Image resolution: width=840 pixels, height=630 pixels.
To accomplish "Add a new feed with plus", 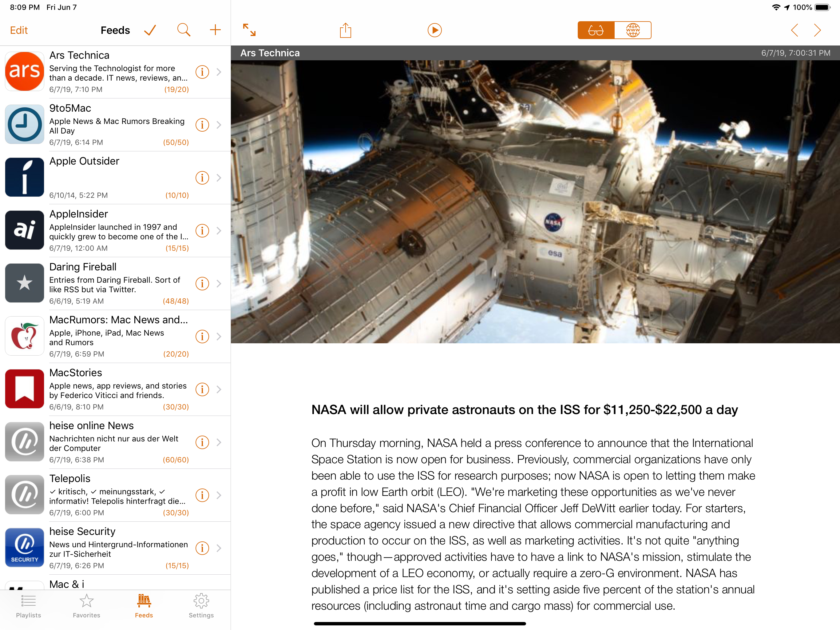I will [x=215, y=30].
